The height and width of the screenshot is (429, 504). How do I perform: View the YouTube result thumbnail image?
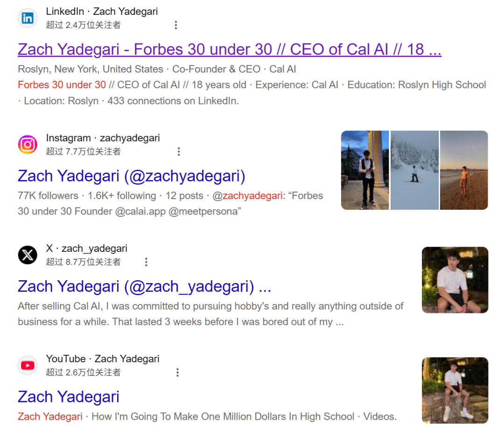pyautogui.click(x=455, y=390)
